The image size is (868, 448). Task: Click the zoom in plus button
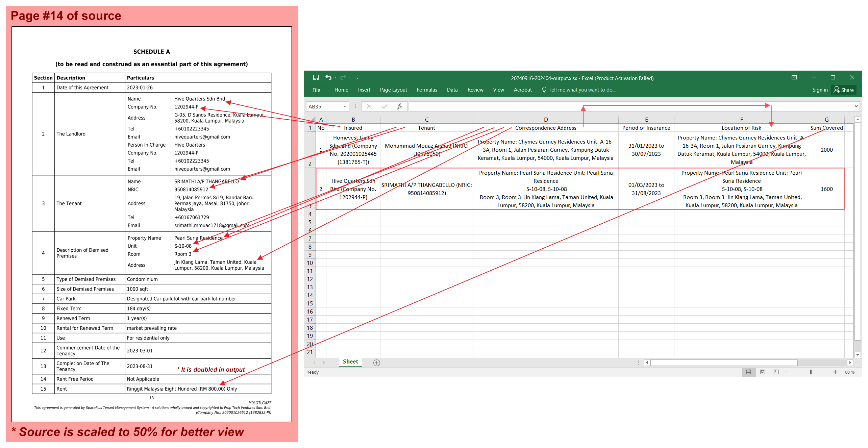pyautogui.click(x=835, y=372)
